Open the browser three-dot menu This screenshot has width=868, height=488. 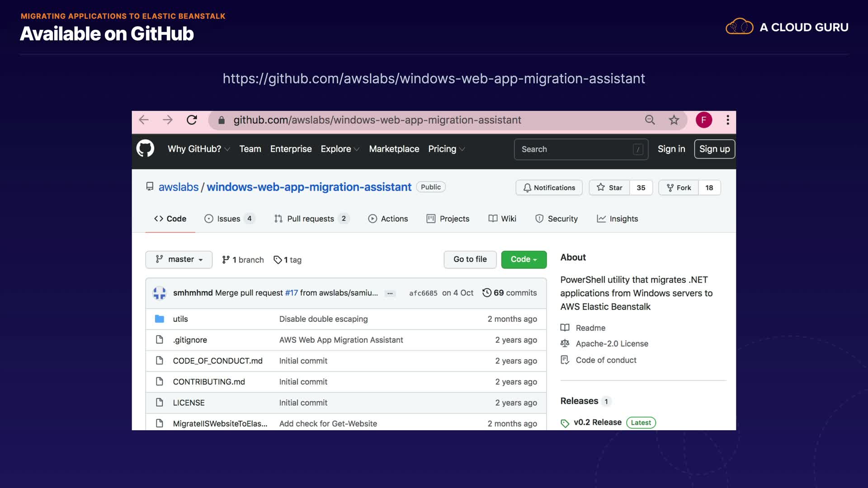click(727, 120)
